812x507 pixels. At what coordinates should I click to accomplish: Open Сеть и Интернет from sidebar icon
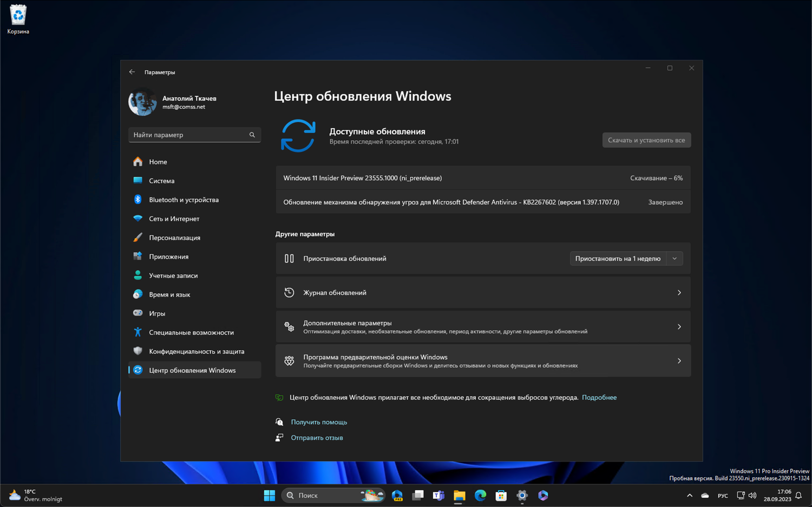point(139,219)
